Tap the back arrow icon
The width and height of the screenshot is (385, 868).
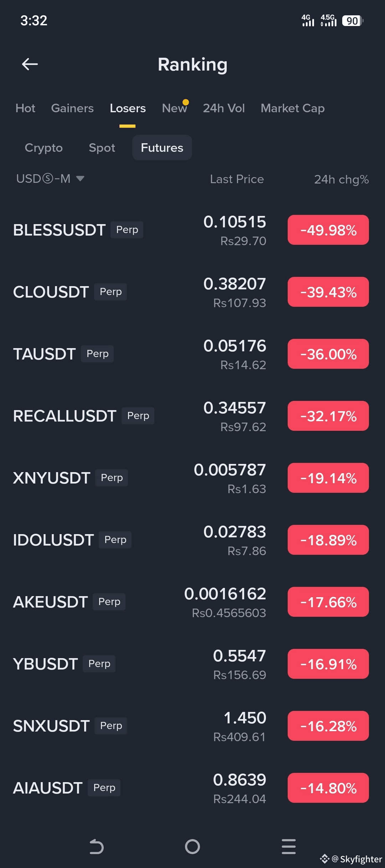(30, 64)
